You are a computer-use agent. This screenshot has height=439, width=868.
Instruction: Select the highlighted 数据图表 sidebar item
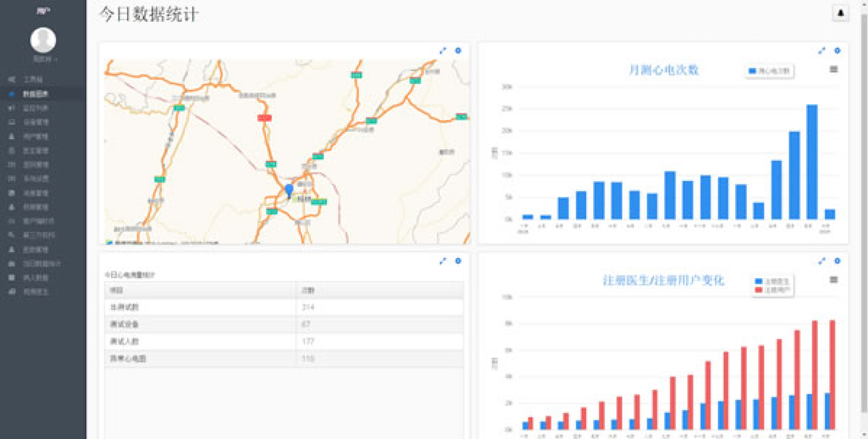click(x=43, y=94)
